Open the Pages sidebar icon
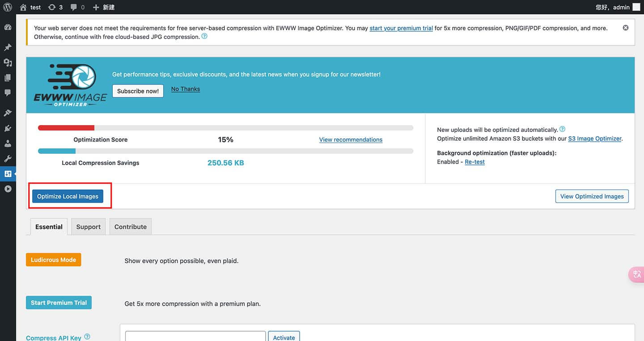The height and width of the screenshot is (341, 644). click(8, 78)
